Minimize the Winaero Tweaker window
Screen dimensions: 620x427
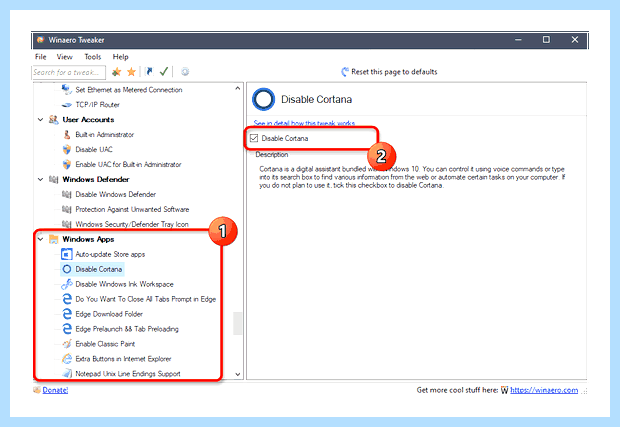tap(518, 40)
